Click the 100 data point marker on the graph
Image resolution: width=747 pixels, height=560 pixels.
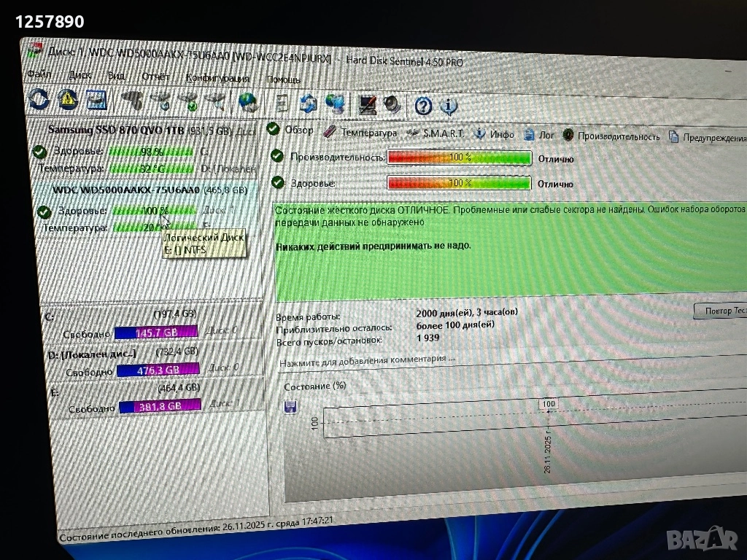[x=549, y=404]
